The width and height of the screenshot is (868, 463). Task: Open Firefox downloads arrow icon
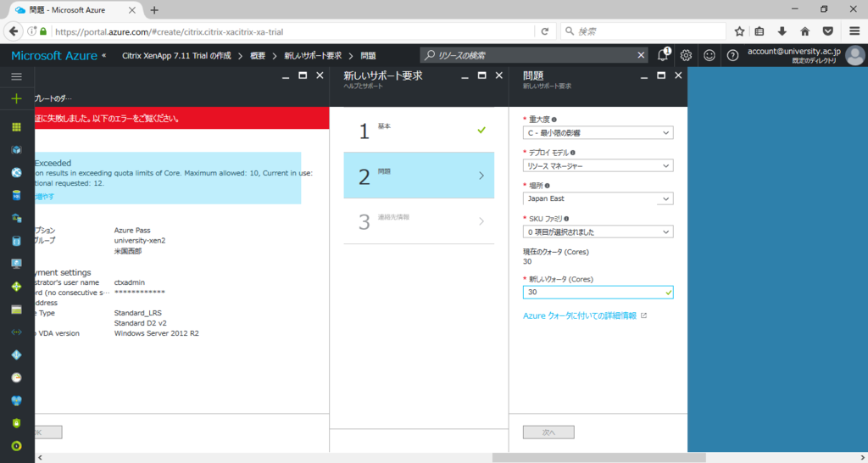click(782, 31)
